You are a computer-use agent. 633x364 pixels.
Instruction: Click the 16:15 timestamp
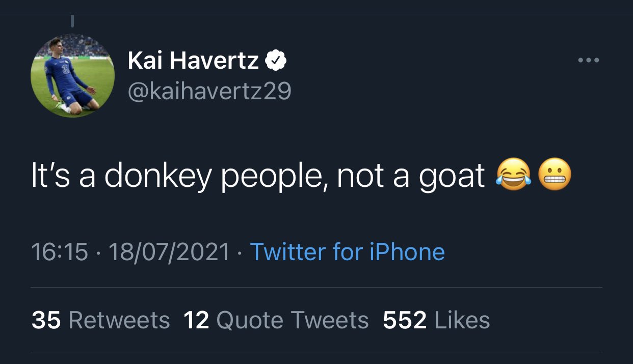point(59,252)
